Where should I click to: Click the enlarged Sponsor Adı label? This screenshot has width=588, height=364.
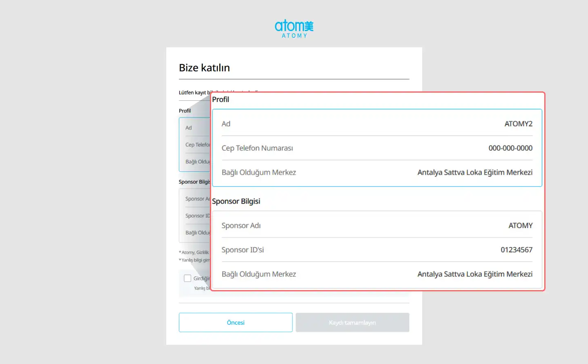[241, 226]
